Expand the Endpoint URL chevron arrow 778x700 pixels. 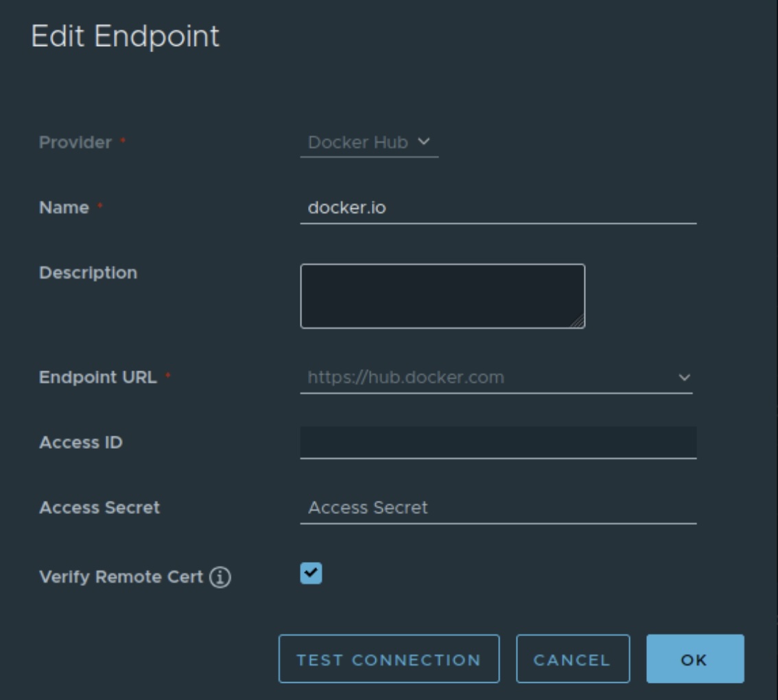(683, 377)
